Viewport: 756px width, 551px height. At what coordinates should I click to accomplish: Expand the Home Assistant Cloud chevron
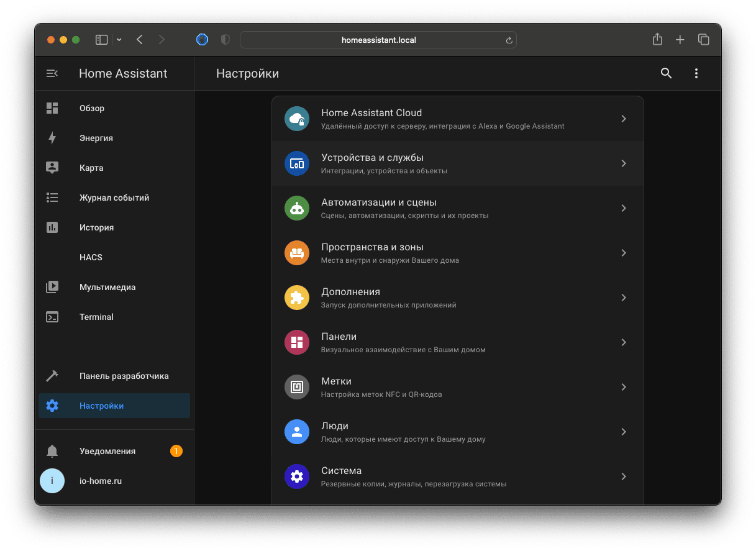[624, 119]
